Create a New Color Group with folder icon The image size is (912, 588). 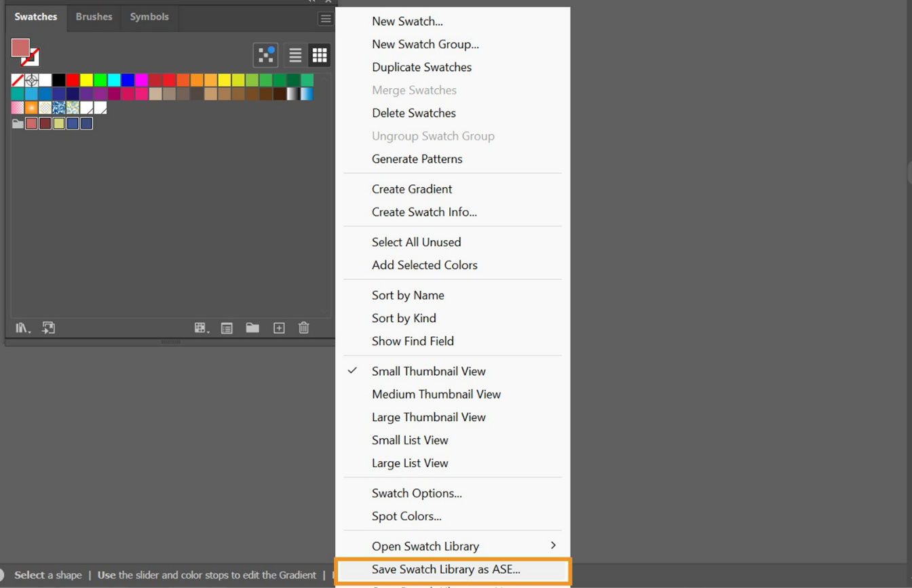[x=252, y=328]
